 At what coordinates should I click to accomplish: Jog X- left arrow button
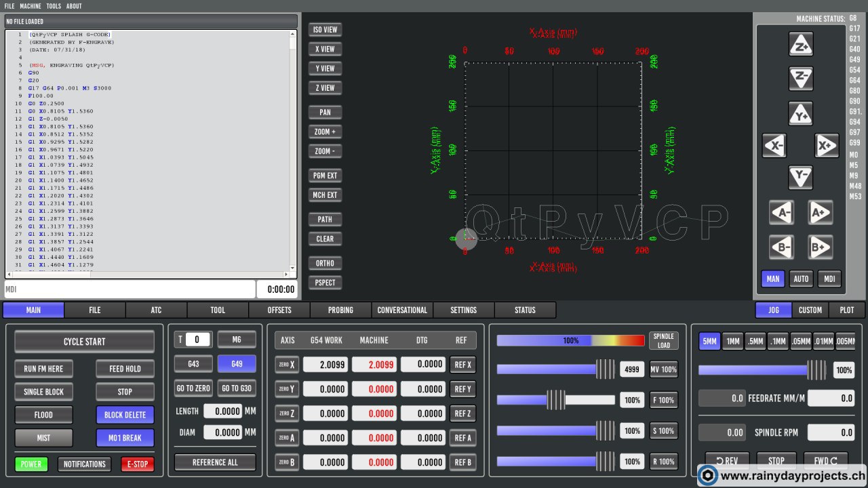(x=774, y=146)
